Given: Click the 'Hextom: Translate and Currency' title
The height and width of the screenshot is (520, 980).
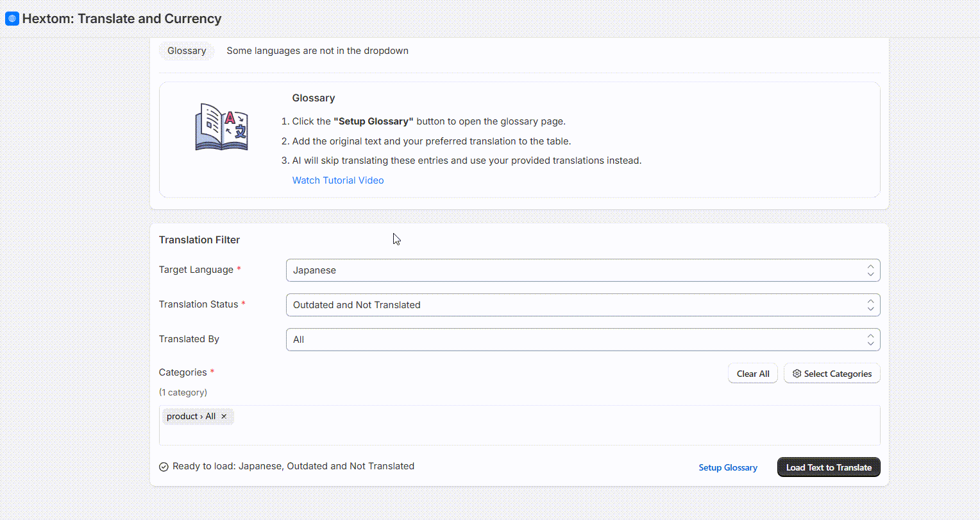Looking at the screenshot, I should 122,19.
